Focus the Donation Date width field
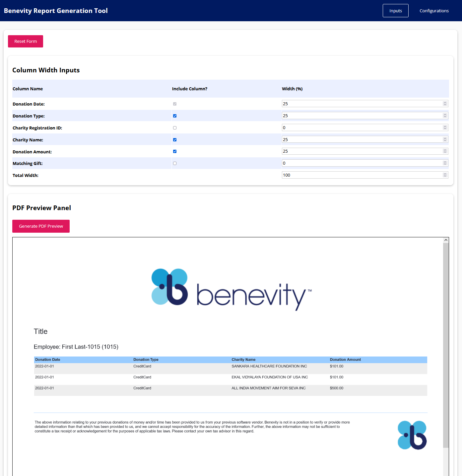The width and height of the screenshot is (462, 476). pos(365,104)
